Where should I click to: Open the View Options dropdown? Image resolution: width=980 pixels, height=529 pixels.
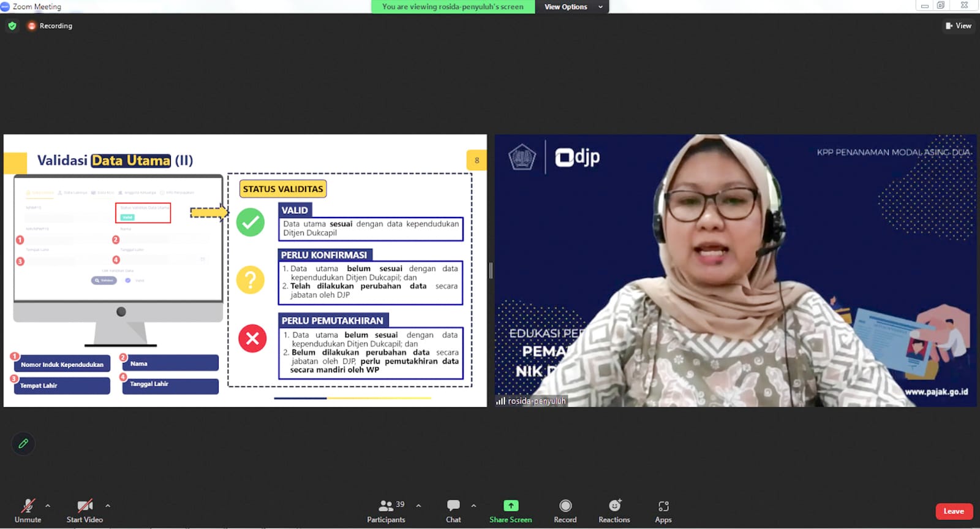pos(573,7)
